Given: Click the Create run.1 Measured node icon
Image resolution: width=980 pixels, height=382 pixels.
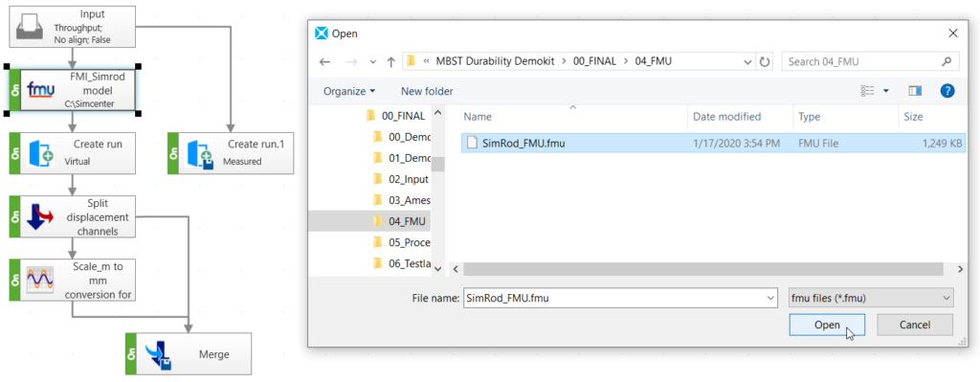Looking at the screenshot, I should [199, 153].
